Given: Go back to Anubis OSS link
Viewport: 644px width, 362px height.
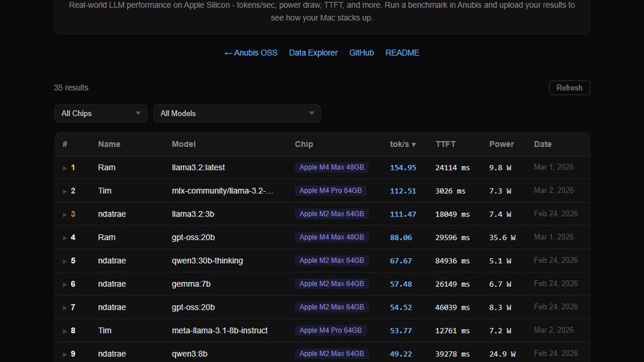Looking at the screenshot, I should pos(250,53).
